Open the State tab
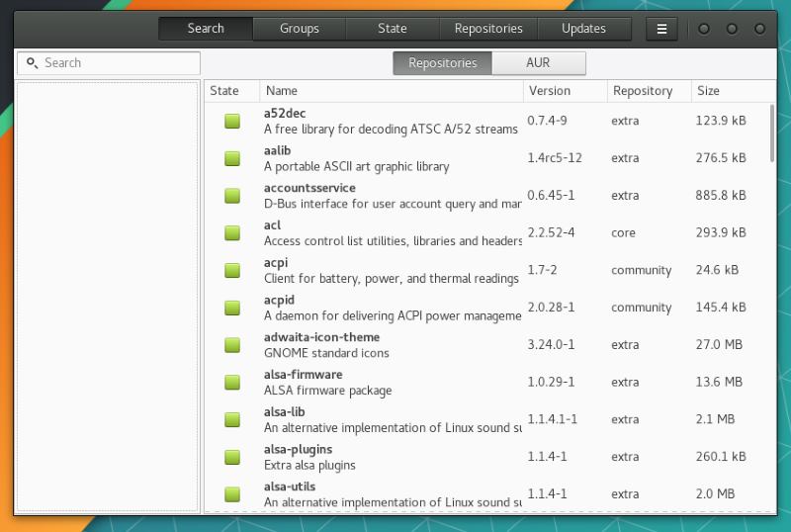The height and width of the screenshot is (532, 791). click(x=393, y=29)
